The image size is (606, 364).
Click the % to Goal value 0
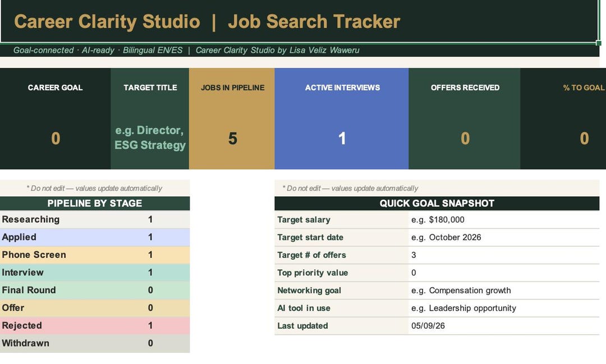pos(584,139)
